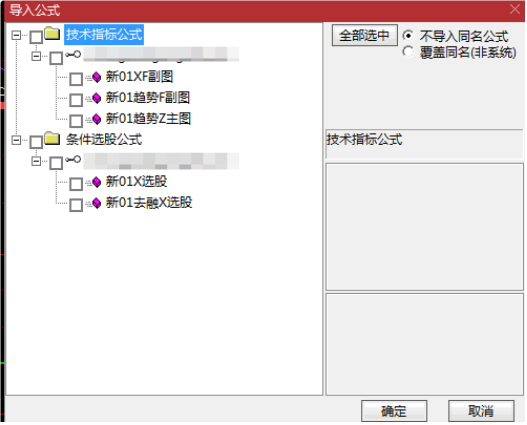Viewport: 527px width, 425px height.
Task: Select 覆盖同名(非系统) radio option
Action: click(408, 51)
